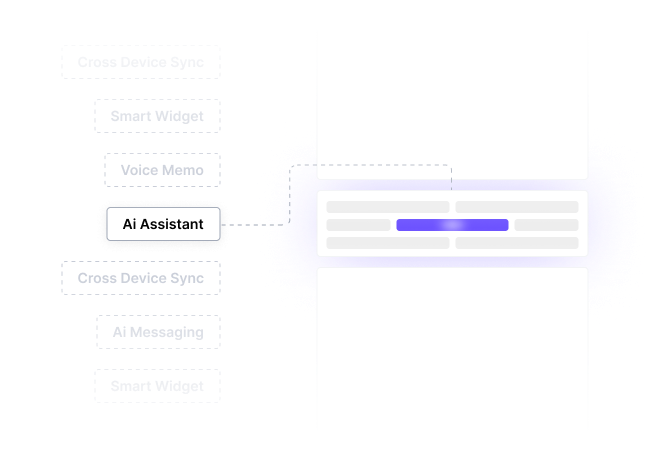The height and width of the screenshot is (459, 647).
Task: Select the highlighted Ai Assistant chip
Action: 162,224
